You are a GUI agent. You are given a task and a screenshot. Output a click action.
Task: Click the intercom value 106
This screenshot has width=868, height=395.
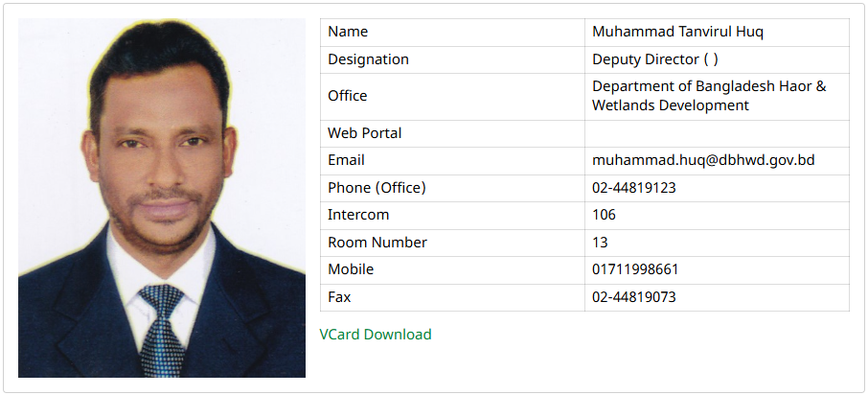pyautogui.click(x=604, y=215)
